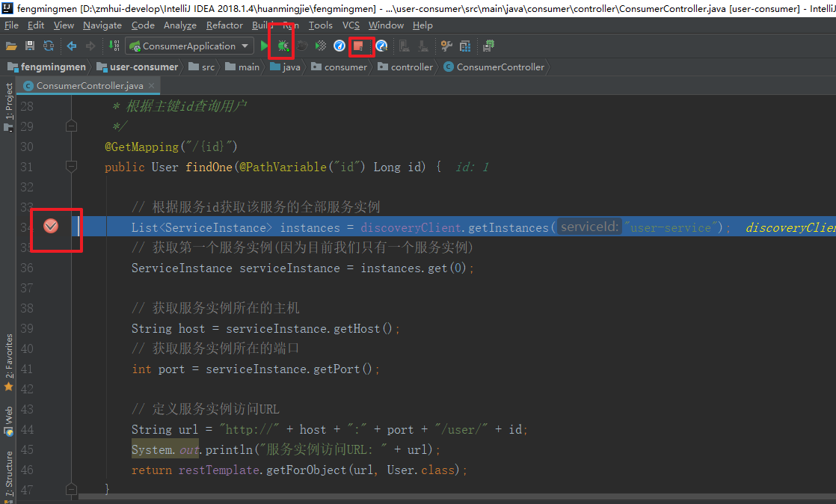
Task: Select src folder in breadcrumb bar
Action: tap(202, 67)
